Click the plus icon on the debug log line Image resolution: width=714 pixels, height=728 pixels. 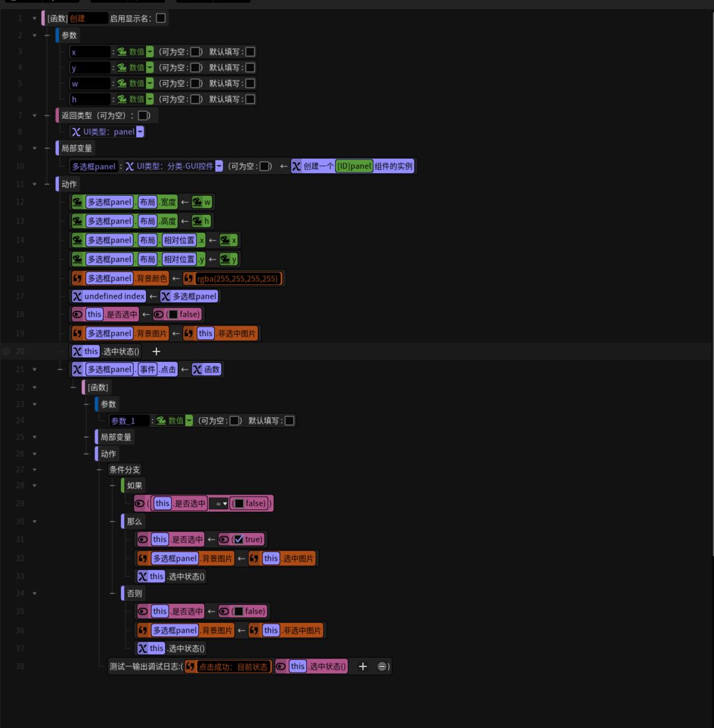click(362, 667)
